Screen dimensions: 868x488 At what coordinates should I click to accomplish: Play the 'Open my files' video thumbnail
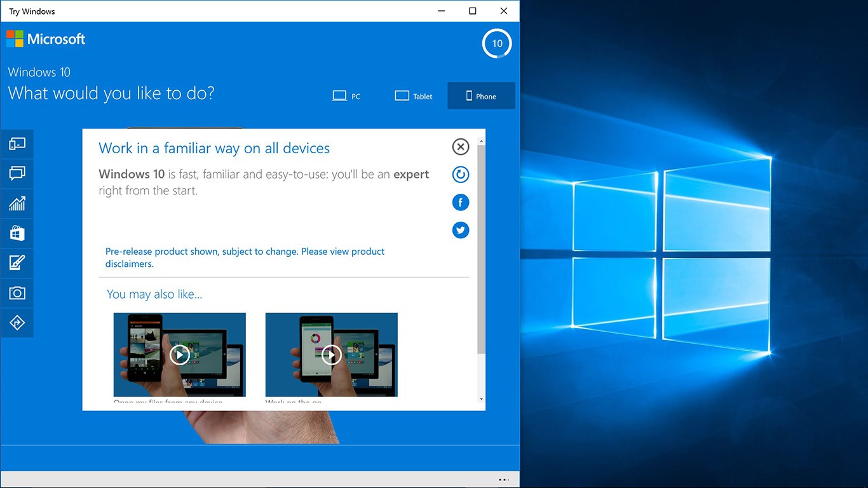tap(179, 355)
